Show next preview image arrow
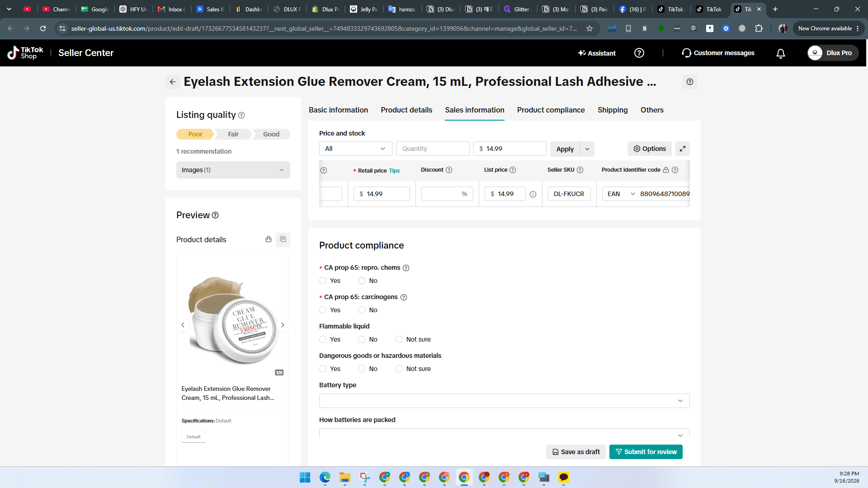Viewport: 868px width, 488px height. tap(283, 325)
